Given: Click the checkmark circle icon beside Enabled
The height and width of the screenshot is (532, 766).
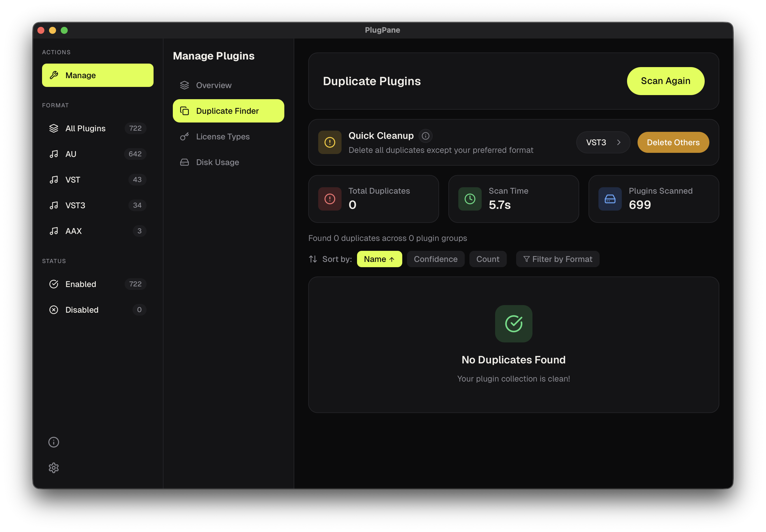Looking at the screenshot, I should coord(54,284).
